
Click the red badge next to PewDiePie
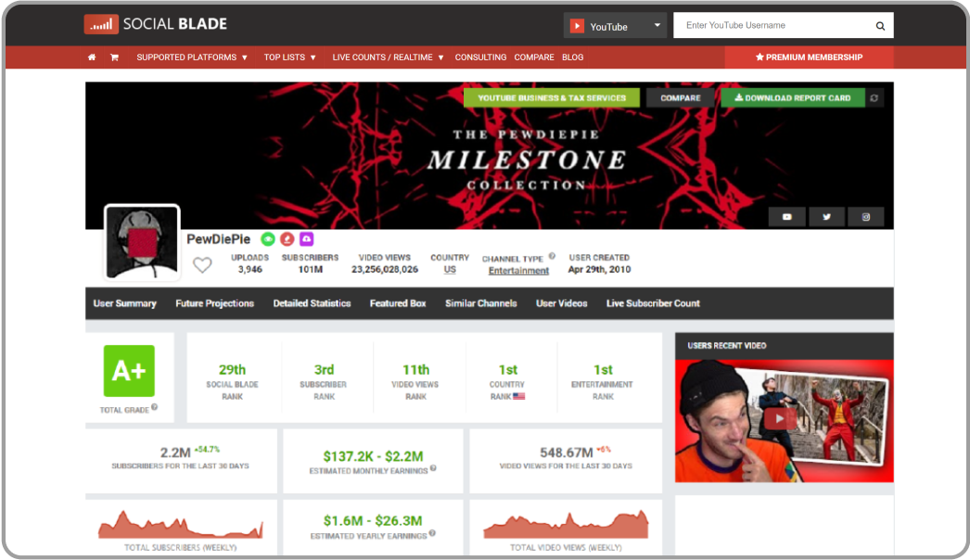287,239
